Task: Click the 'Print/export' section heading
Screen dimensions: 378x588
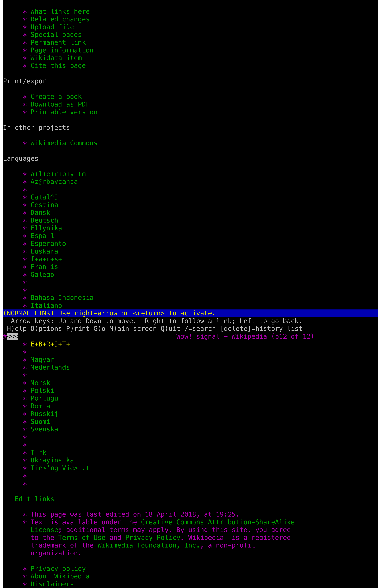Action: [27, 81]
